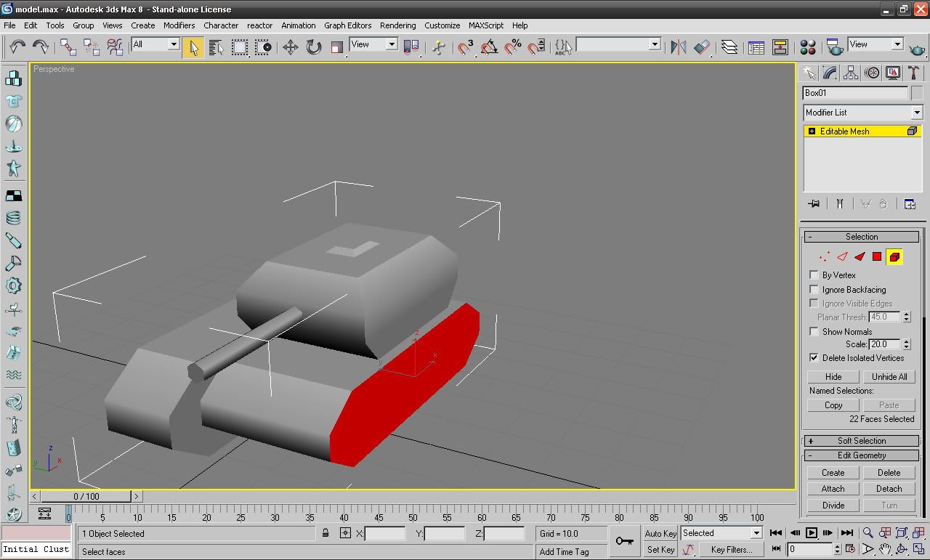The height and width of the screenshot is (560, 930).
Task: Toggle Auto Key animation mode
Action: 660,533
